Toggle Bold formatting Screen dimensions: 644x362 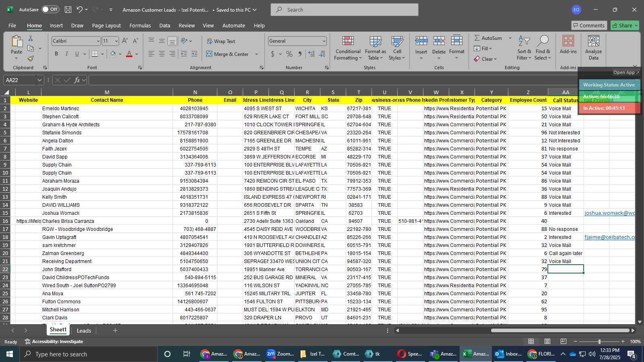(x=56, y=54)
